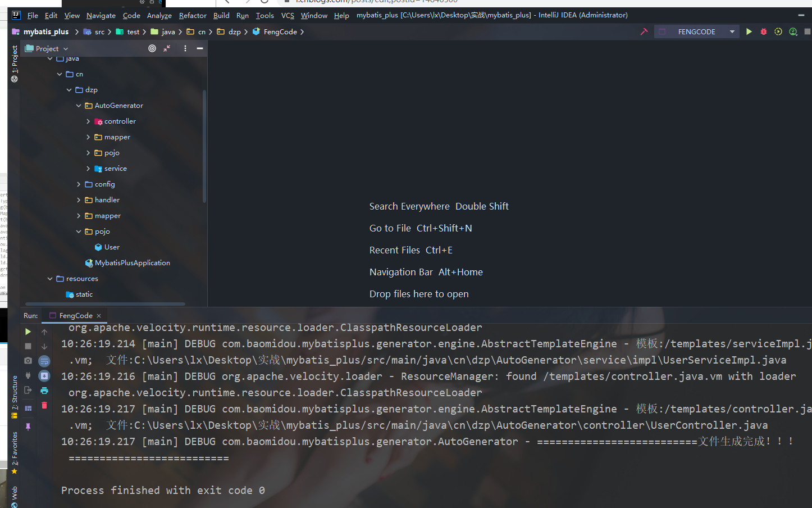Open Project panel options (three dots)

click(x=185, y=48)
